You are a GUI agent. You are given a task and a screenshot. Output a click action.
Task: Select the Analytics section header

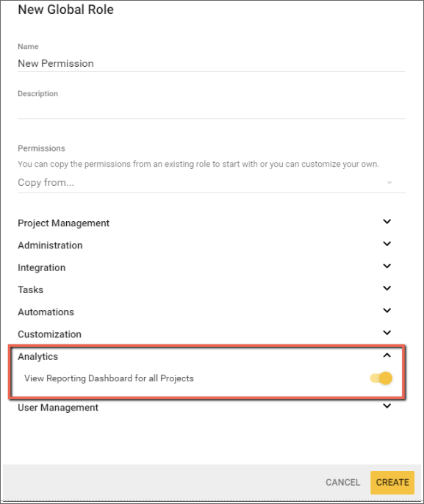(38, 356)
